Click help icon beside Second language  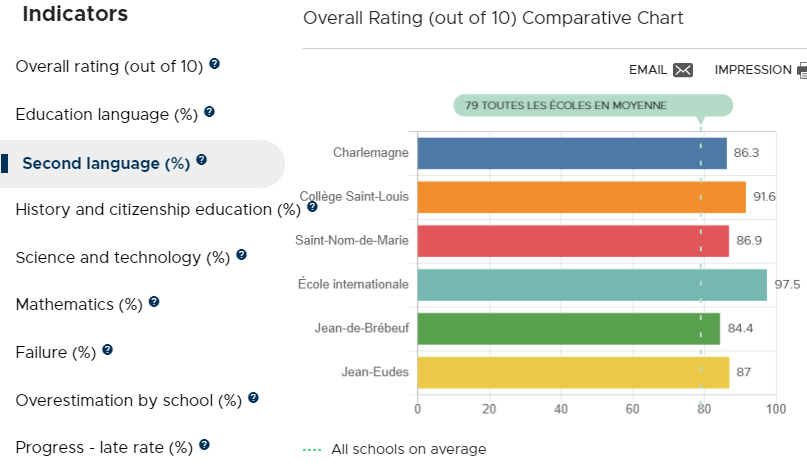tap(201, 160)
